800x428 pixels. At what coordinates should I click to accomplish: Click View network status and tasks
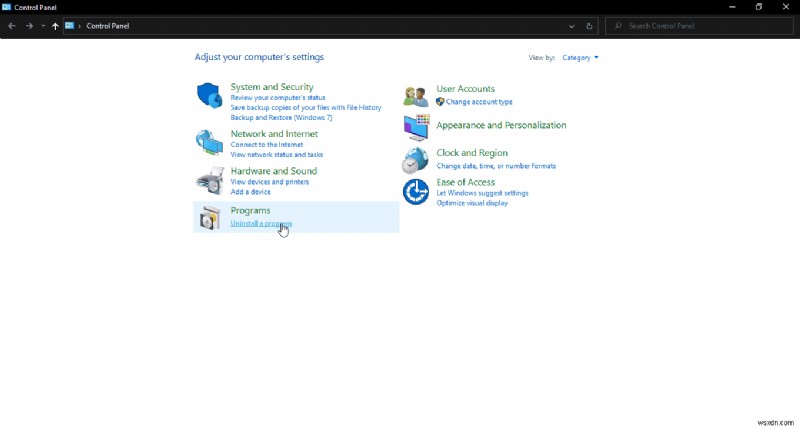pos(277,155)
